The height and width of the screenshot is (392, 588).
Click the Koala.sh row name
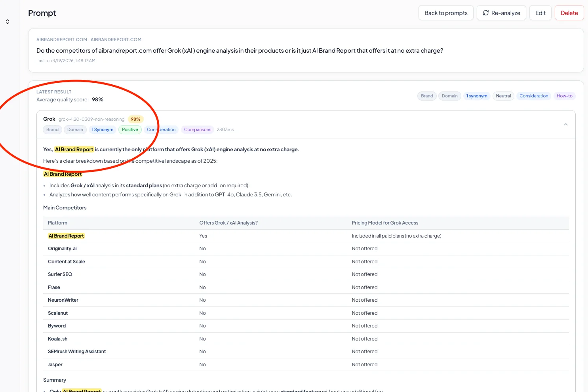[58, 339]
